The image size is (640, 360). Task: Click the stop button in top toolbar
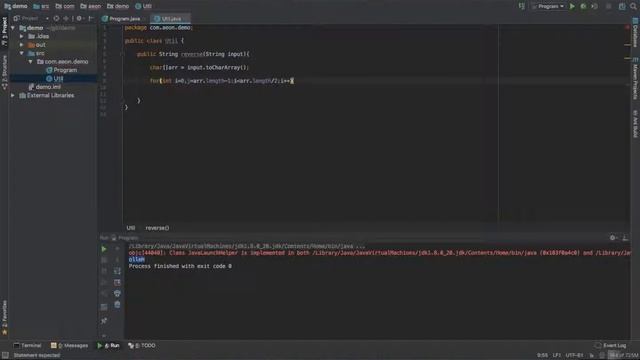(x=608, y=6)
